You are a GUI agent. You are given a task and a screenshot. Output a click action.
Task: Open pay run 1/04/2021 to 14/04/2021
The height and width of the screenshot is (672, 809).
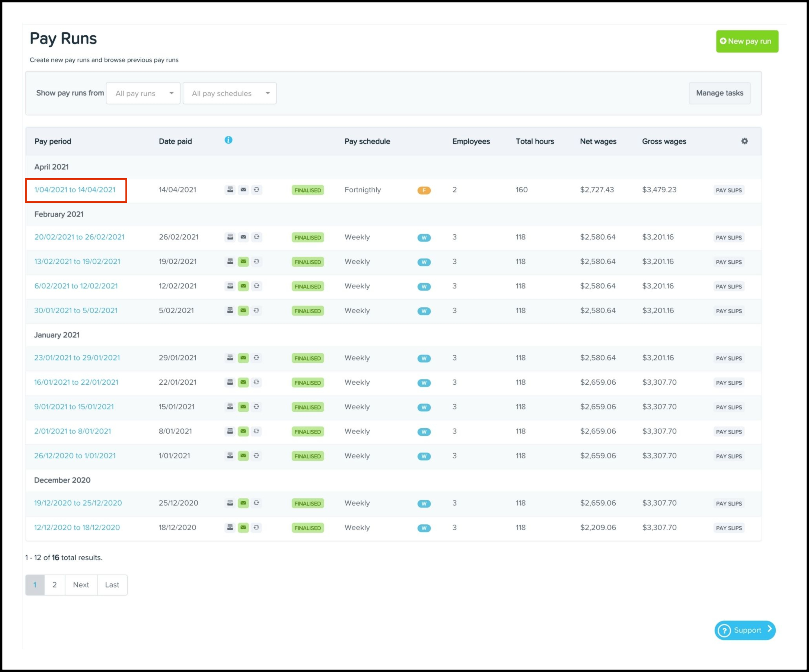pos(75,190)
